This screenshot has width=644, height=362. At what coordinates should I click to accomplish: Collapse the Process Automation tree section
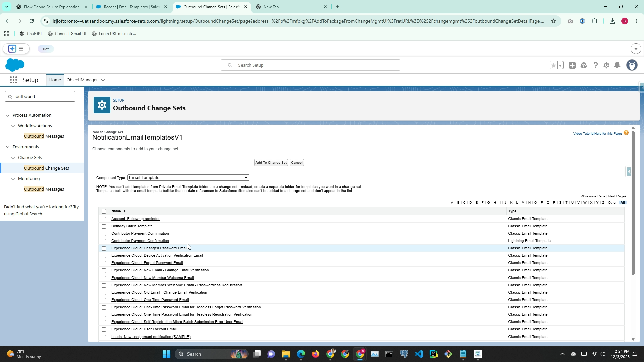[x=8, y=115]
